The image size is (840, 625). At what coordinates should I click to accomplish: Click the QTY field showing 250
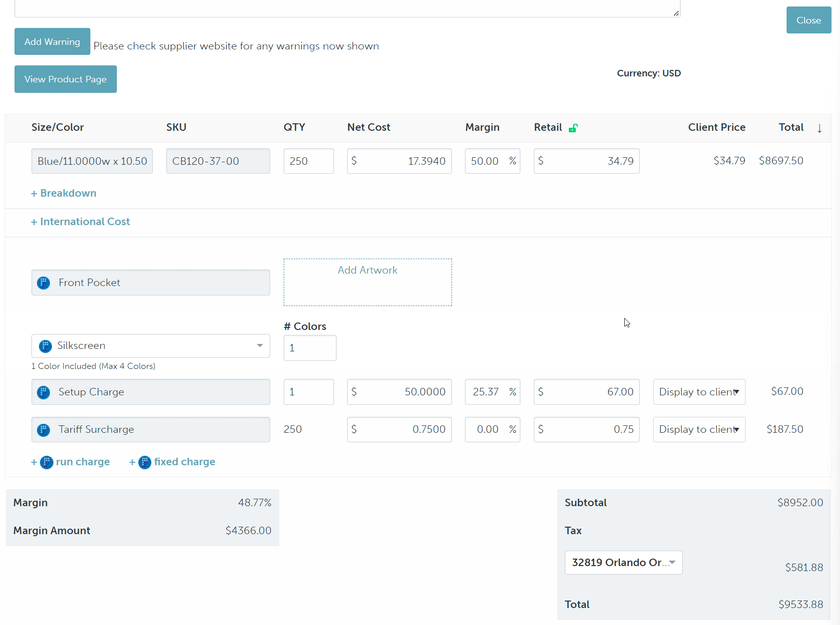[308, 161]
